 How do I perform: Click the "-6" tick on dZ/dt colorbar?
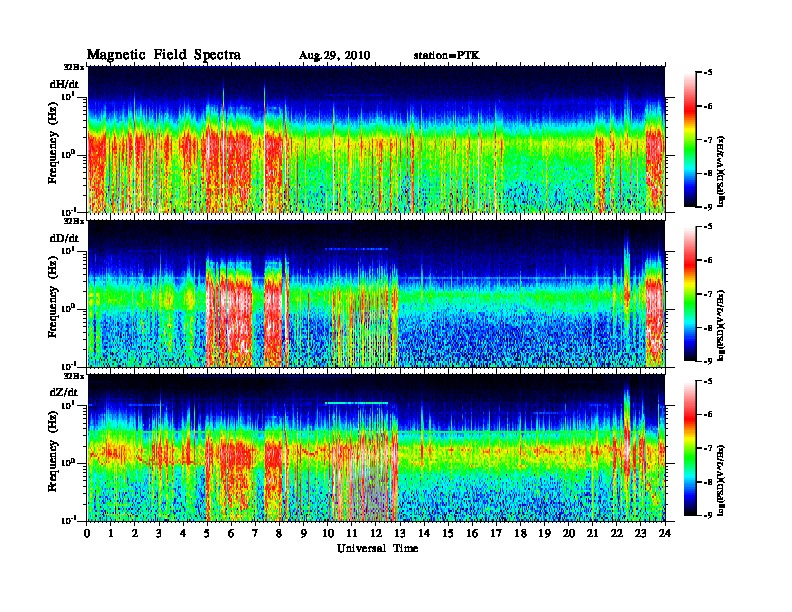pos(708,415)
